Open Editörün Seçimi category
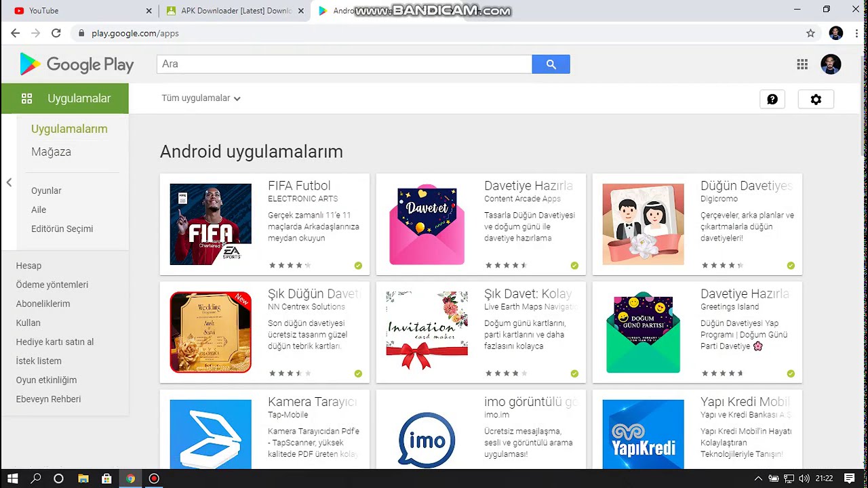Viewport: 868px width, 488px height. point(62,228)
